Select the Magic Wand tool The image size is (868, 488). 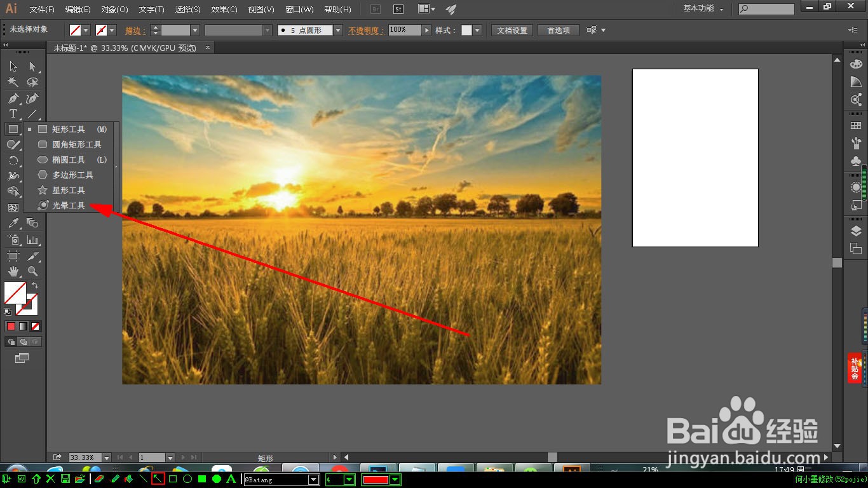point(13,82)
